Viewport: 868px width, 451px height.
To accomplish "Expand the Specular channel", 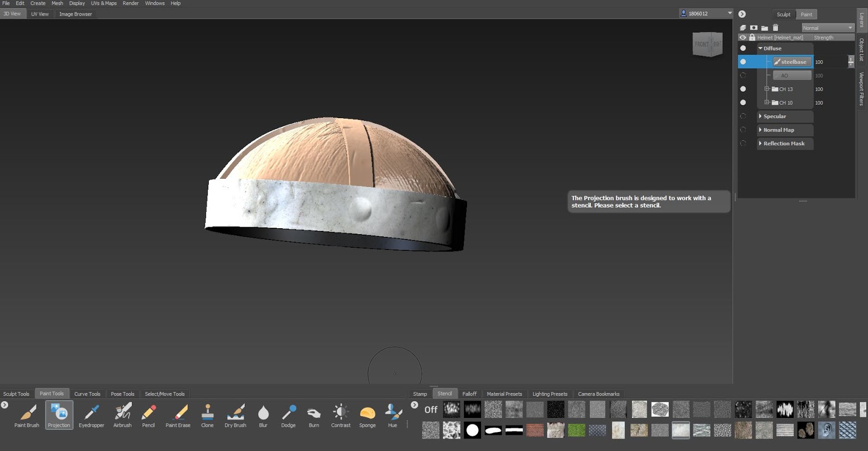I will 760,116.
